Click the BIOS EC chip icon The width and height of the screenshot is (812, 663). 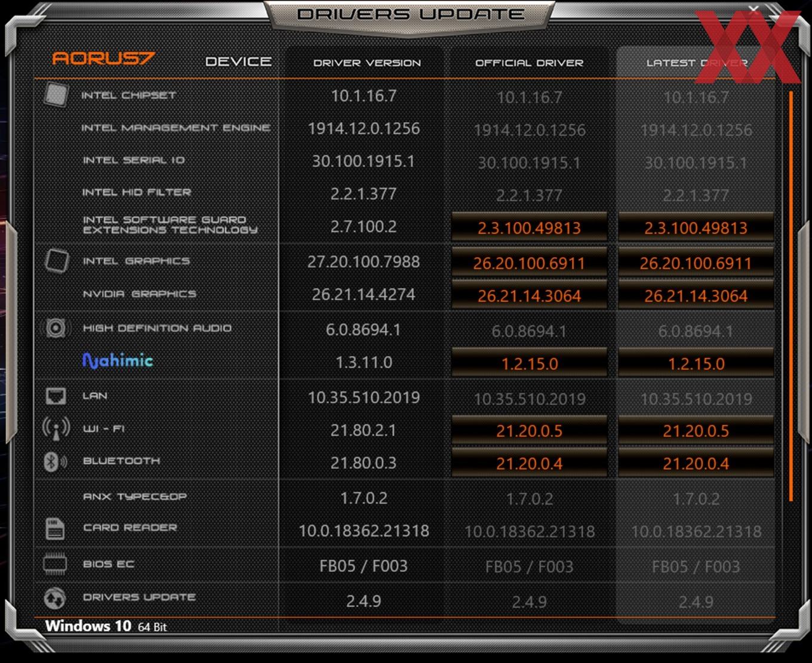(55, 564)
